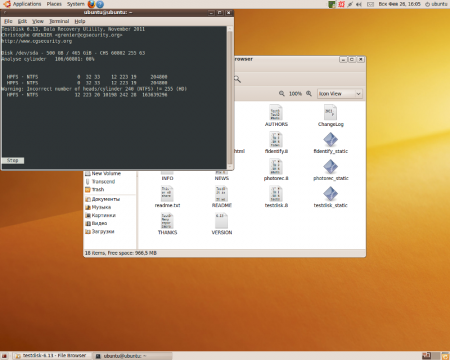Select the NEWS file label
Image resolution: width=450 pixels, height=360 pixels.
[222, 178]
